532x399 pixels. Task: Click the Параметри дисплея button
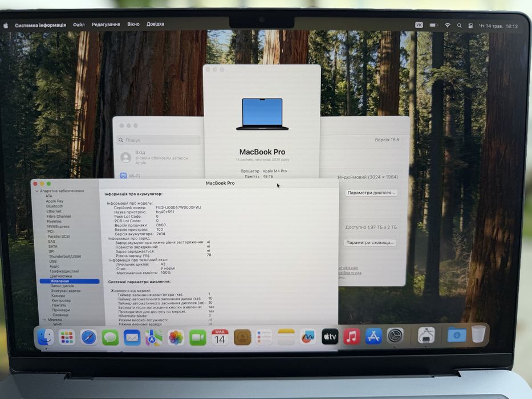[x=371, y=193]
